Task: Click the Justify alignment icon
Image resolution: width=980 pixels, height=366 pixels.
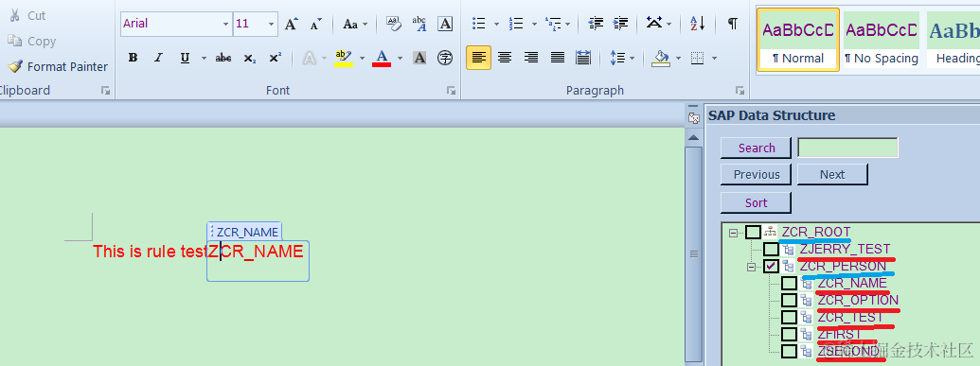Action: [x=558, y=58]
